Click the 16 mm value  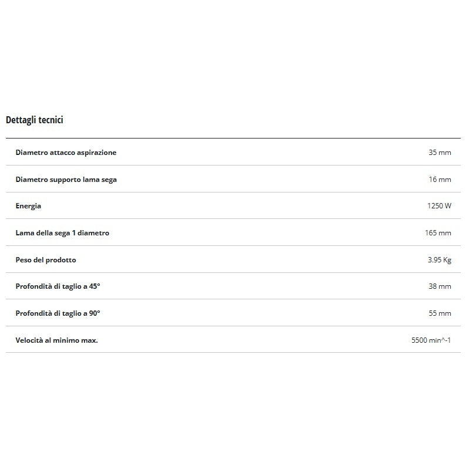(x=440, y=180)
